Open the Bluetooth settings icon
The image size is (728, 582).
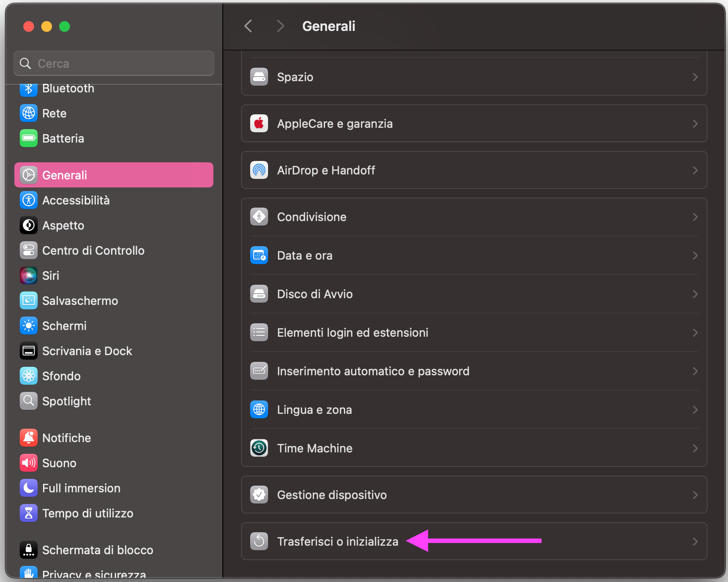[28, 88]
